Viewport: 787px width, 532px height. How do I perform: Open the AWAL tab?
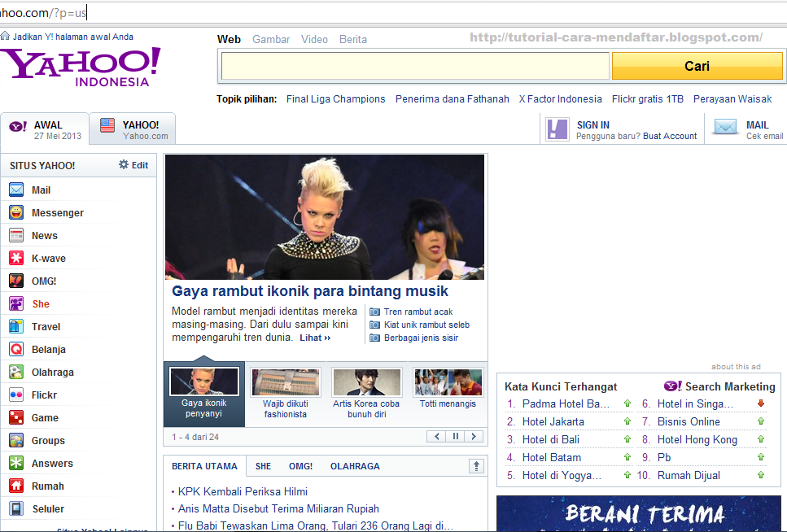(x=45, y=129)
